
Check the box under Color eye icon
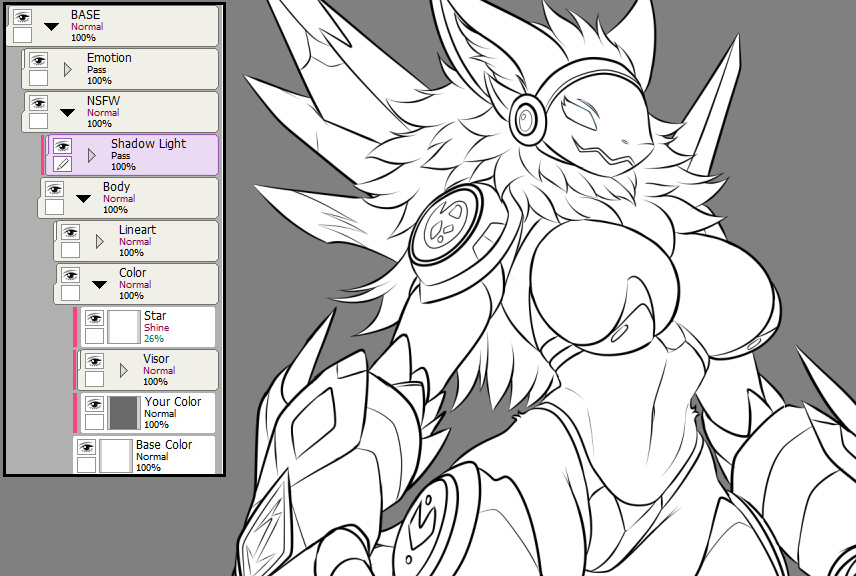[70, 293]
